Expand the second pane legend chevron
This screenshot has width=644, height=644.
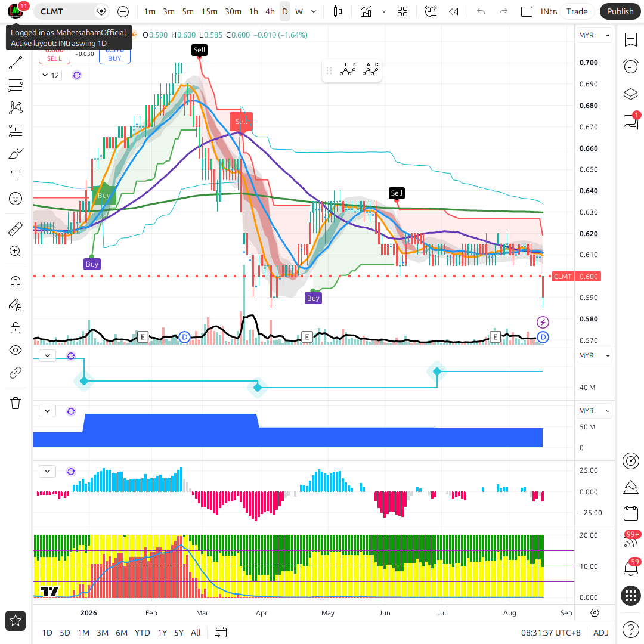tap(47, 355)
